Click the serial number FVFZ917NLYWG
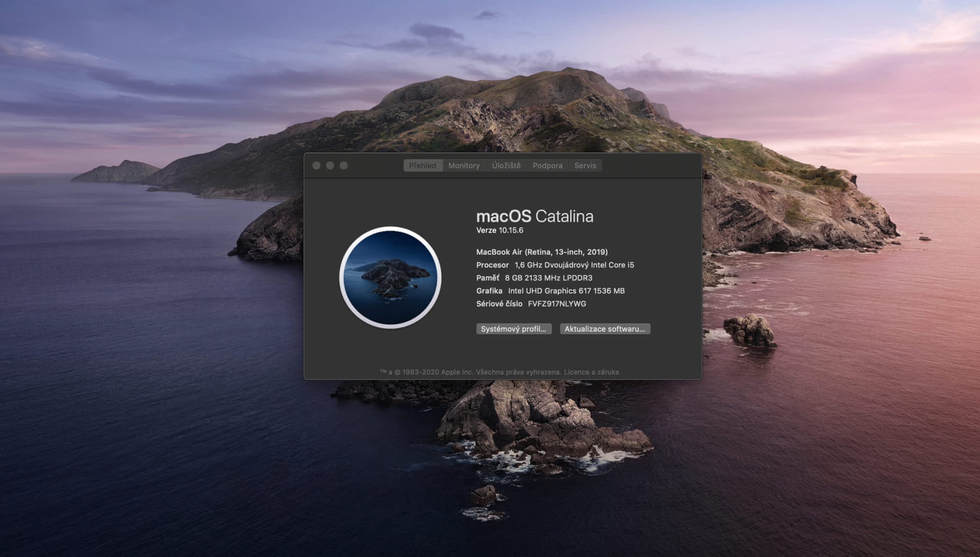 point(557,304)
